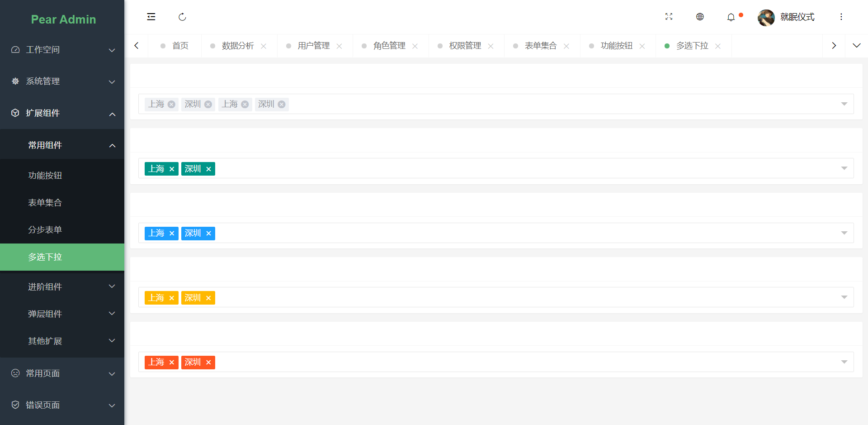Screen dimensions: 868x425
Task: Refresh the page using the reload icon
Action: click(182, 17)
